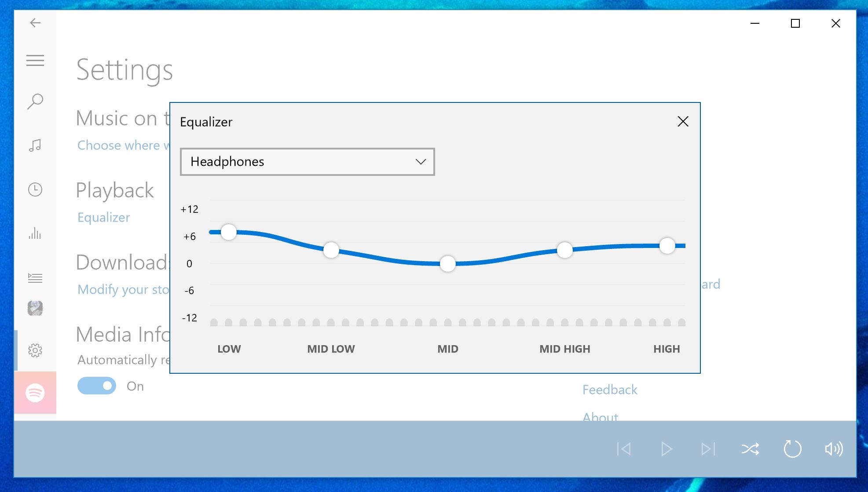Image resolution: width=868 pixels, height=492 pixels.
Task: Close the Equalizer dialog
Action: tap(684, 120)
